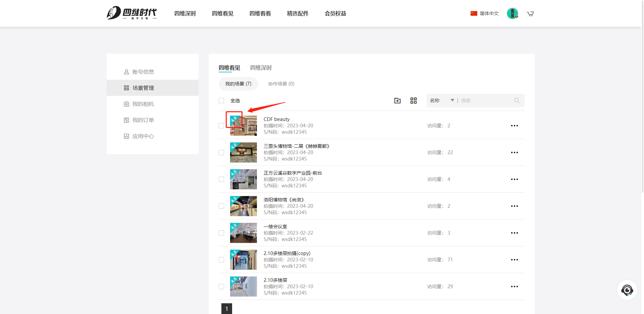The width and height of the screenshot is (644, 314).
Task: Open more options for CDF beauty
Action: click(514, 126)
